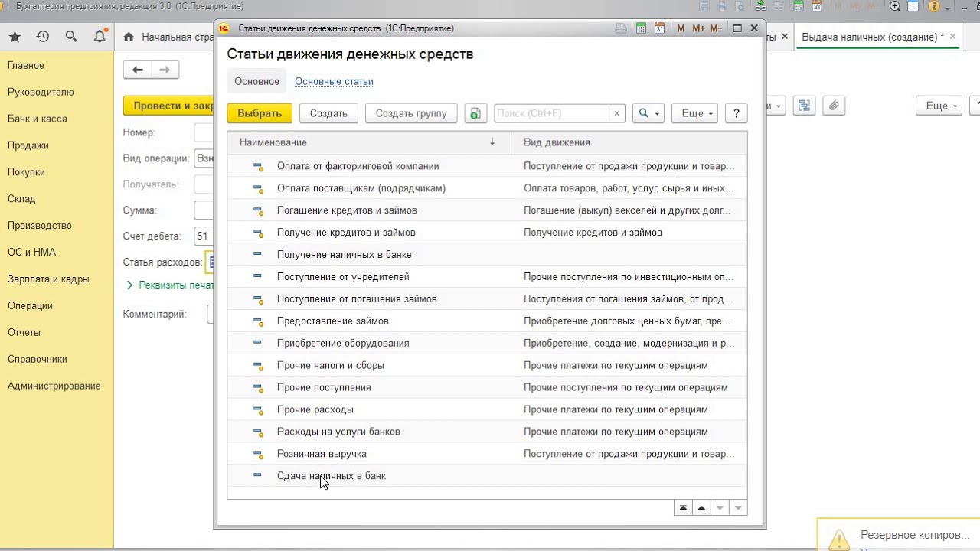Open the Еще menu in the background document form
The image size is (980, 551).
tap(939, 106)
